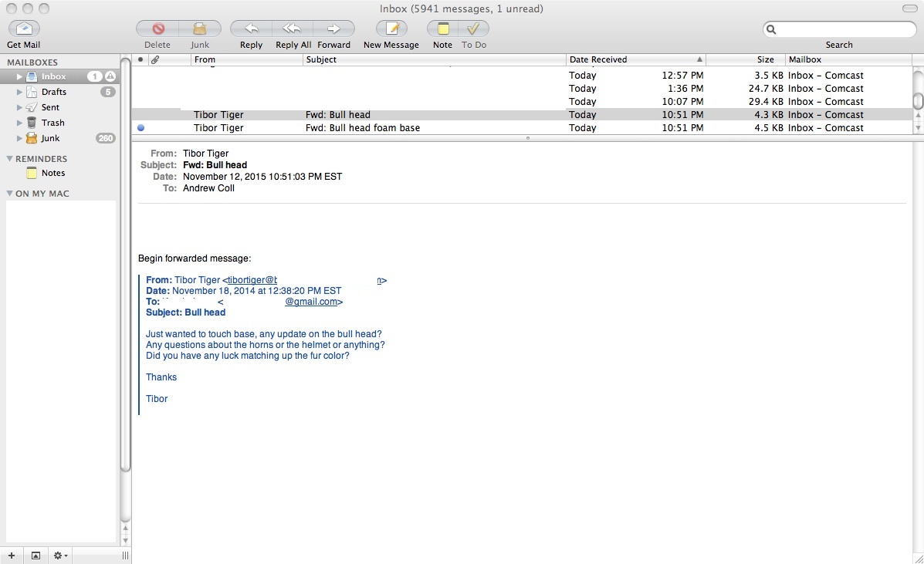The image size is (924, 564).
Task: Open the gear action menu
Action: pyautogui.click(x=59, y=556)
